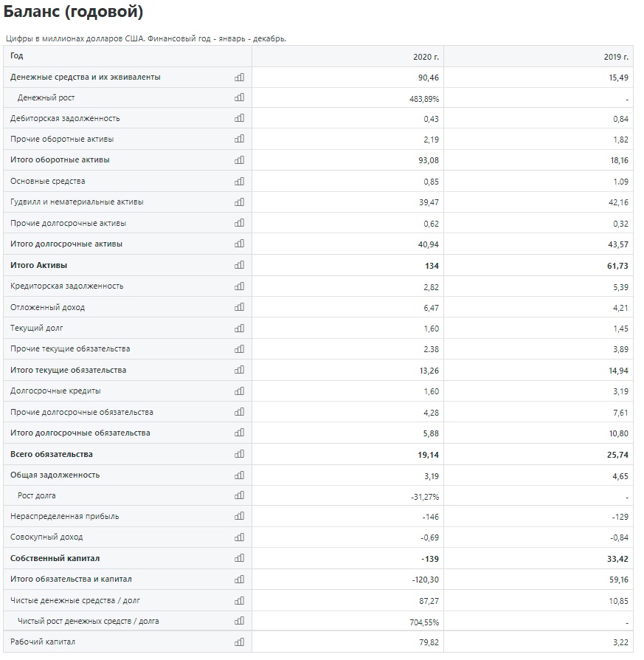Show chart for Рост долга
644x660 pixels.
click(x=239, y=495)
